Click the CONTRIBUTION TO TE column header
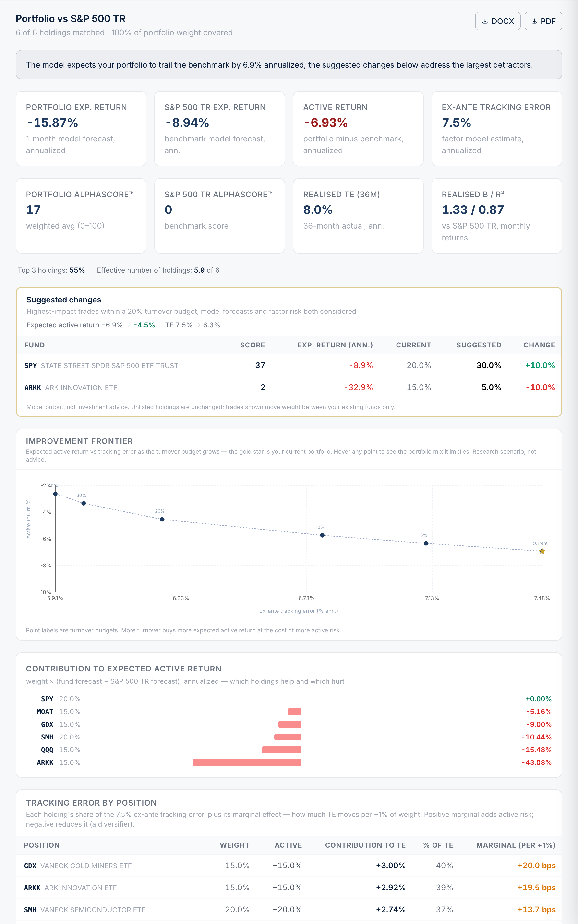Image resolution: width=578 pixels, height=924 pixels. click(x=365, y=845)
